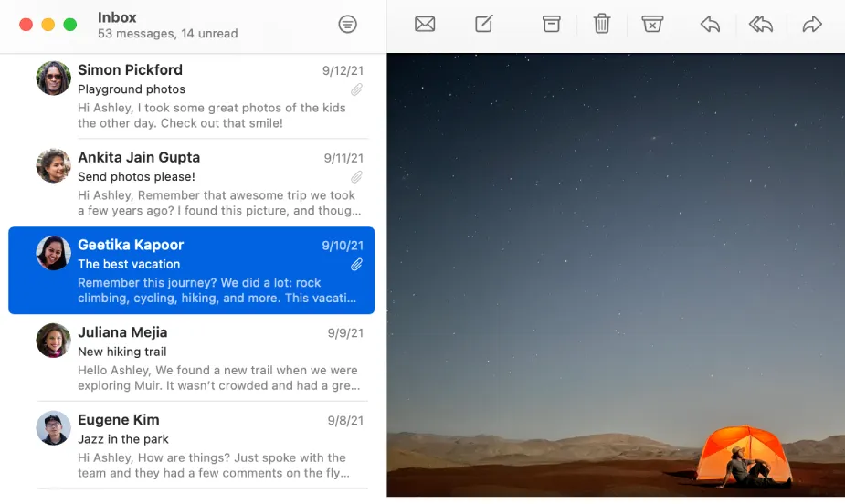Reply to the selected email
The image size is (845, 504).
point(710,25)
